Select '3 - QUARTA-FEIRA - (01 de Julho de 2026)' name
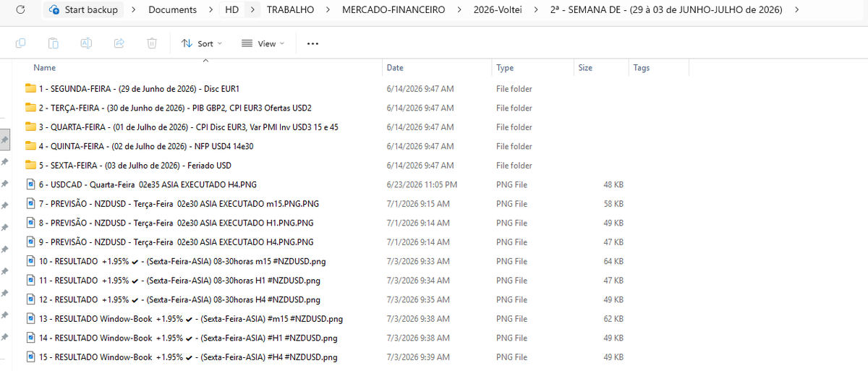Image resolution: width=868 pixels, height=371 pixels. tap(189, 127)
